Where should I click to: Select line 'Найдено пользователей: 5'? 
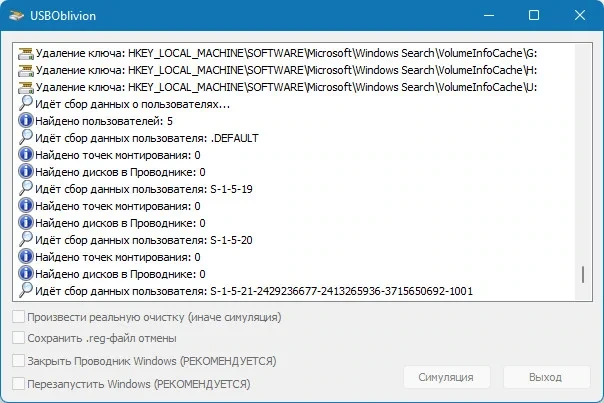(x=104, y=121)
